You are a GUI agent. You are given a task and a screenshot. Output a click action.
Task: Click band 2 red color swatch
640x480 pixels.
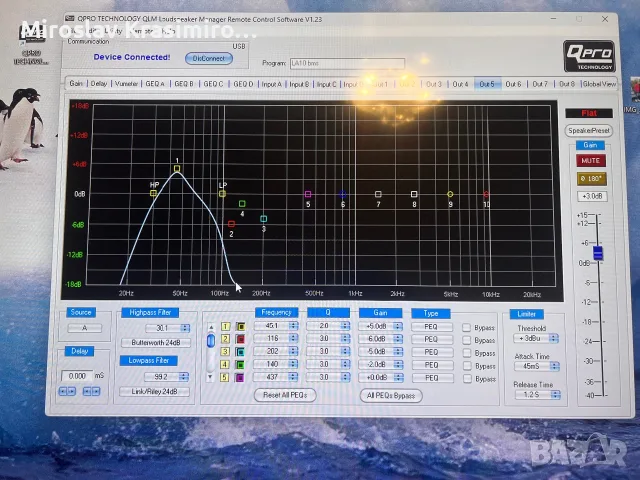coord(240,339)
